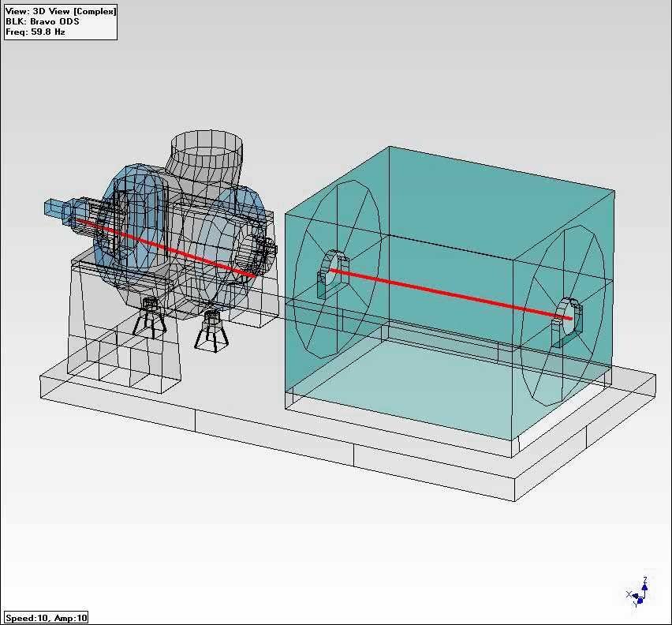Select the motor's right-end bearing housing

coord(566,322)
